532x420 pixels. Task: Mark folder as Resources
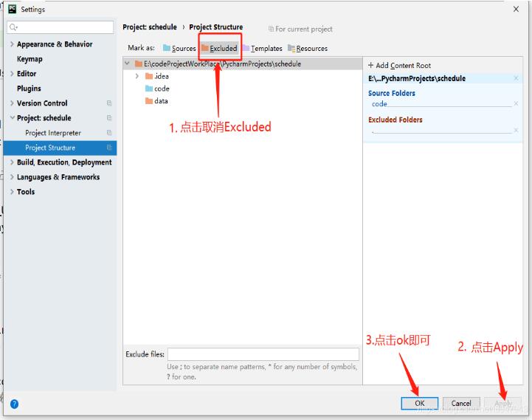pos(308,48)
